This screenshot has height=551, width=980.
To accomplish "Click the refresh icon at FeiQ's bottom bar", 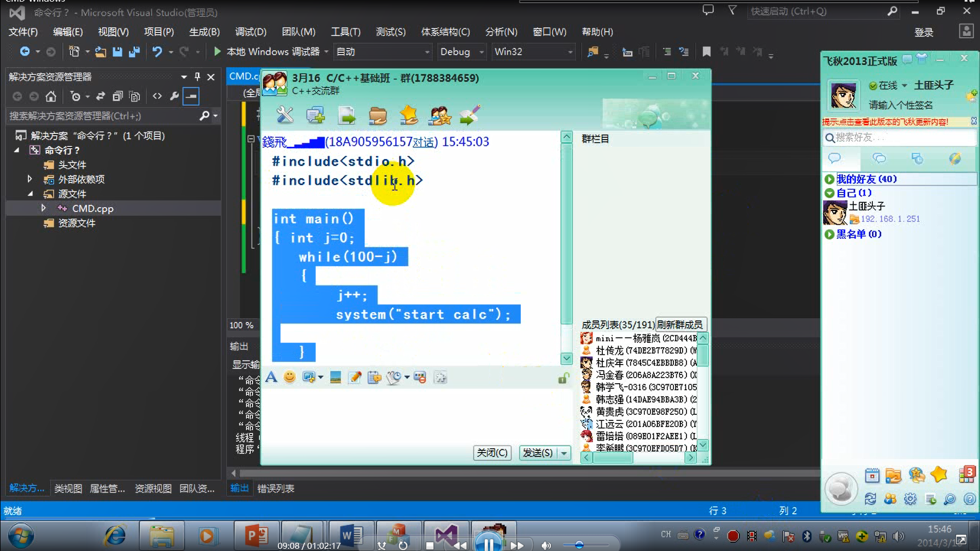I will coord(871,499).
